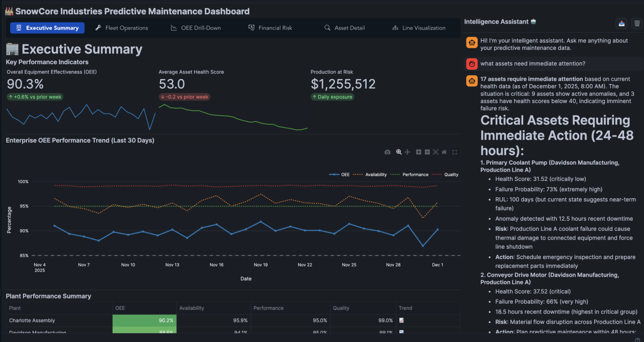The image size is (644, 342).
Task: Go to the Financial Risk tab
Action: pos(270,28)
